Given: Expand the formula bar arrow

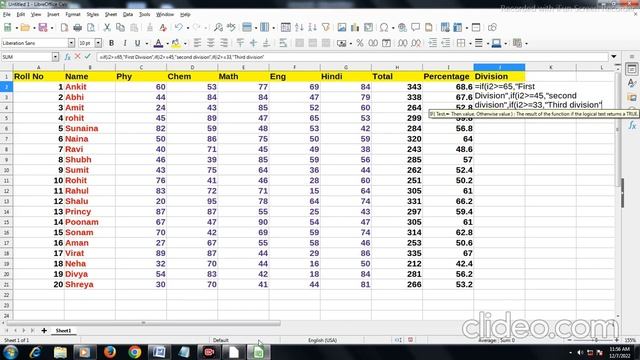Looking at the screenshot, I should coord(613,57).
